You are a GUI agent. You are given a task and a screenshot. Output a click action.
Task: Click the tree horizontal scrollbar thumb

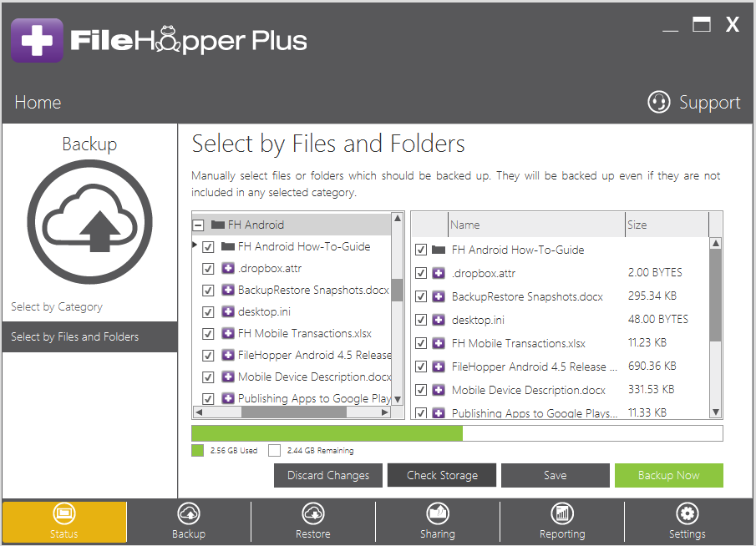pos(294,412)
